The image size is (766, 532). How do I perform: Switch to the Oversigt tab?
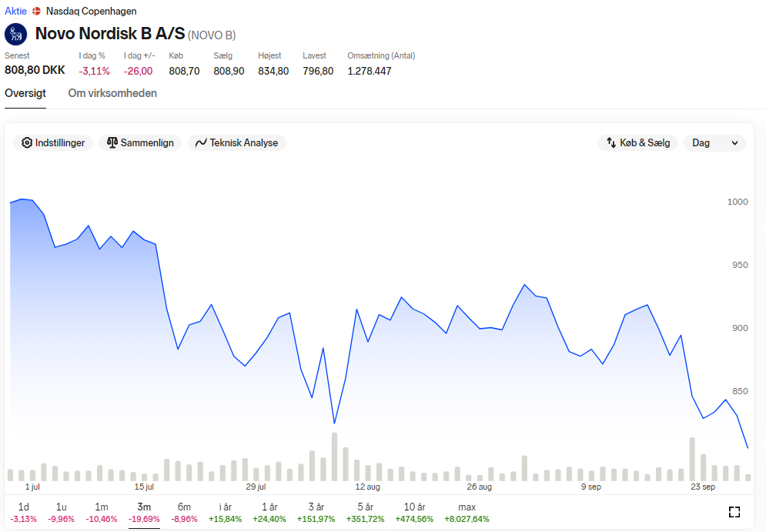coord(25,93)
